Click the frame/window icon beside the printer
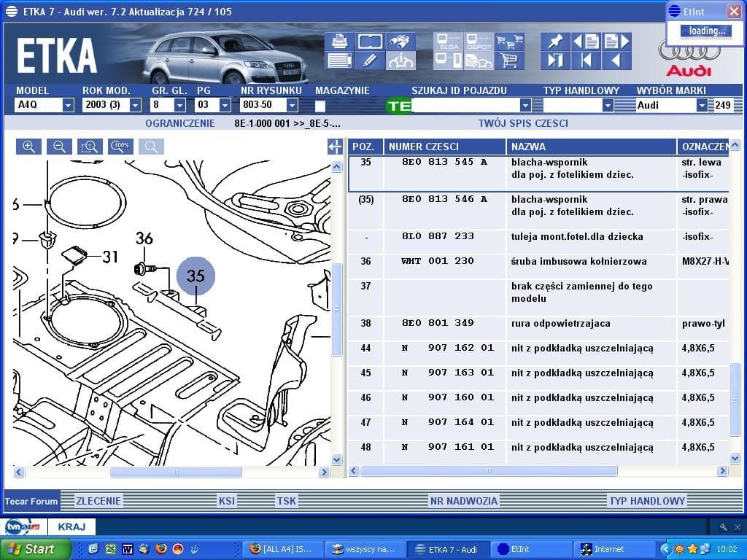 [x=370, y=42]
